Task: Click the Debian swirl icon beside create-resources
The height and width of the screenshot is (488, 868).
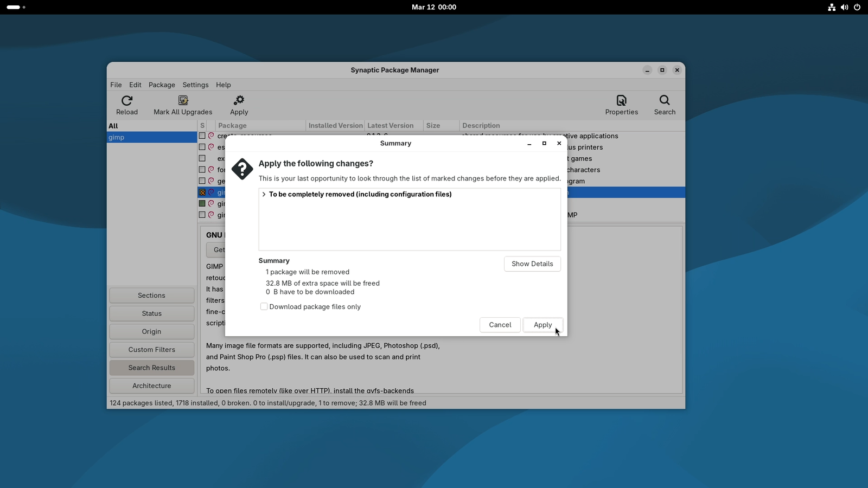Action: [210, 136]
